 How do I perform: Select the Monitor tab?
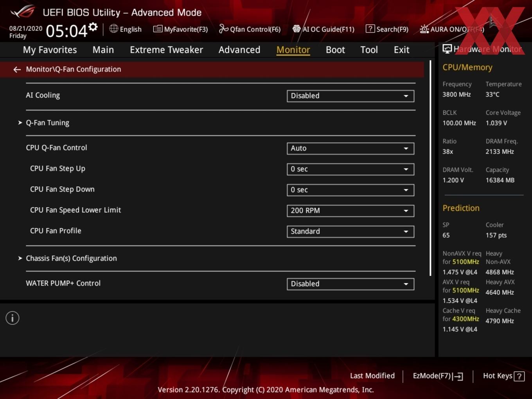[293, 50]
